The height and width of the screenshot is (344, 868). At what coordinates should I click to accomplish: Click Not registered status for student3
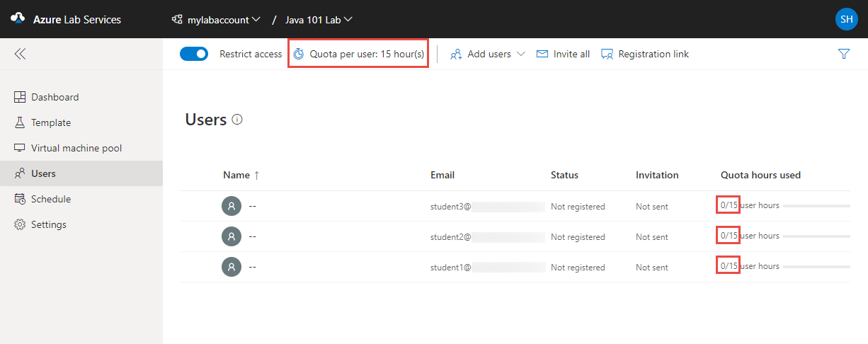(578, 207)
